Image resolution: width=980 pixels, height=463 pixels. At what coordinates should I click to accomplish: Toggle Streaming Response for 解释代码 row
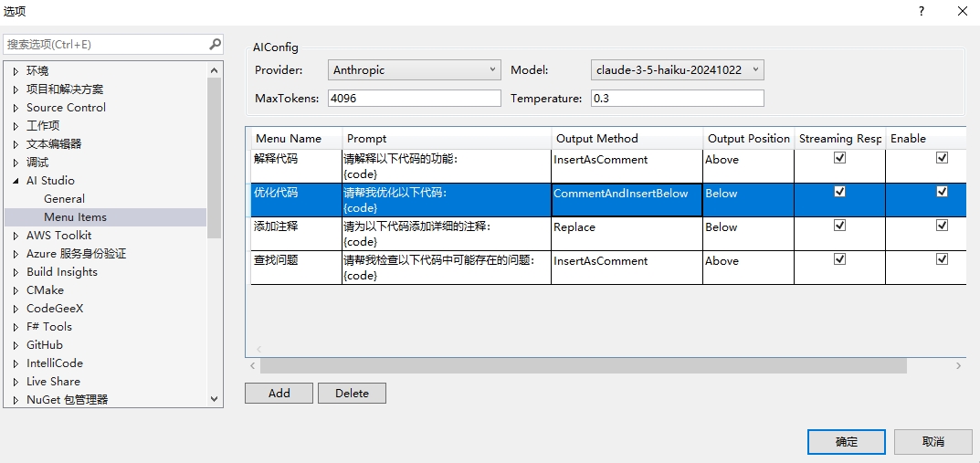839,158
